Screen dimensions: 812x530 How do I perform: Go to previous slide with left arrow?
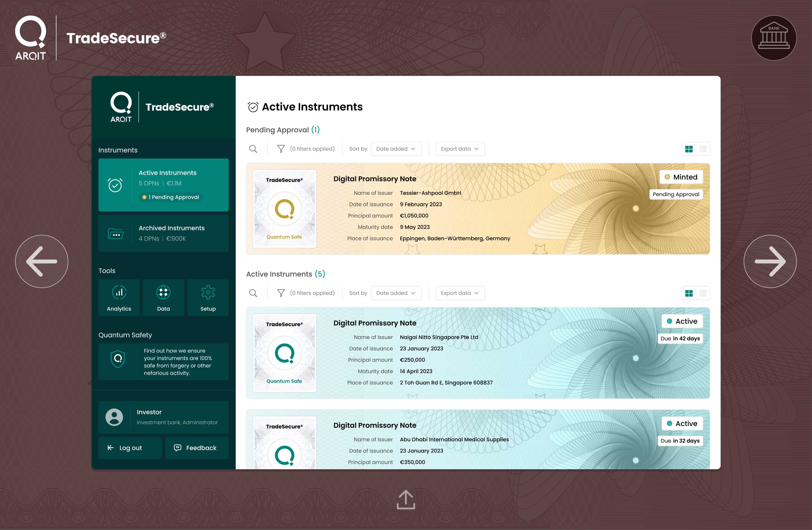pos(42,261)
